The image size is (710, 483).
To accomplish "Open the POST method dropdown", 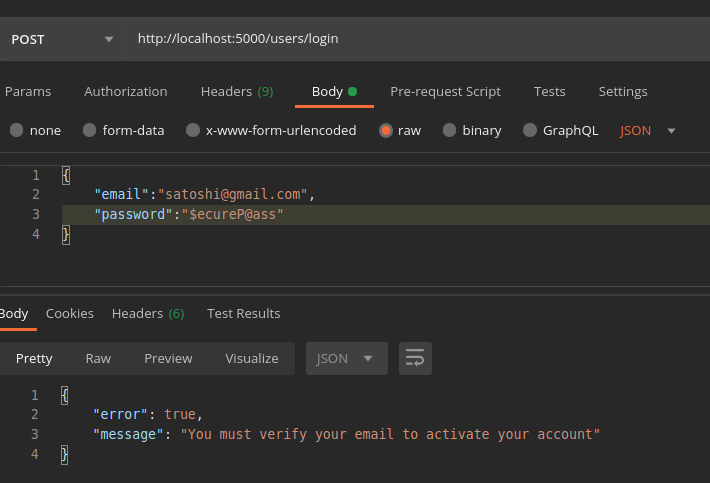I will [x=60, y=39].
